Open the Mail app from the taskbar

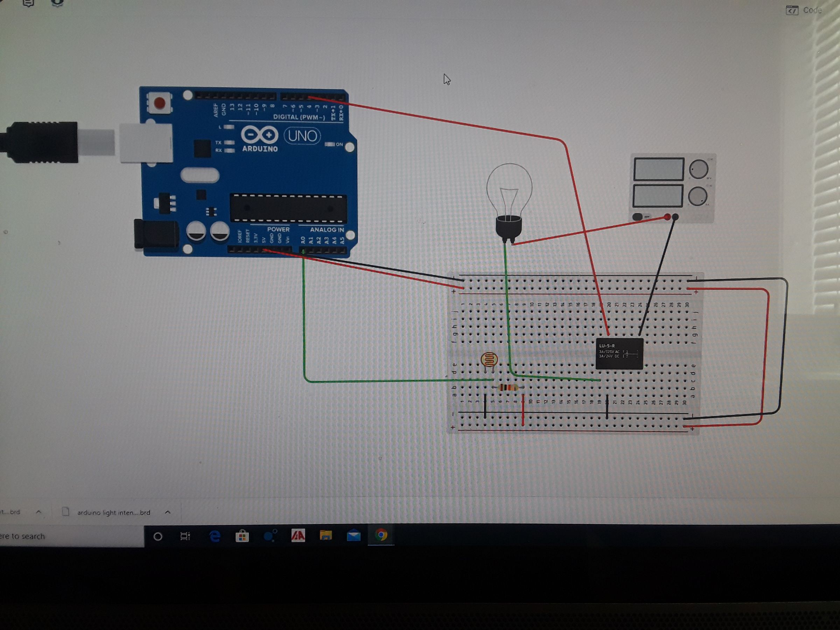pyautogui.click(x=353, y=536)
